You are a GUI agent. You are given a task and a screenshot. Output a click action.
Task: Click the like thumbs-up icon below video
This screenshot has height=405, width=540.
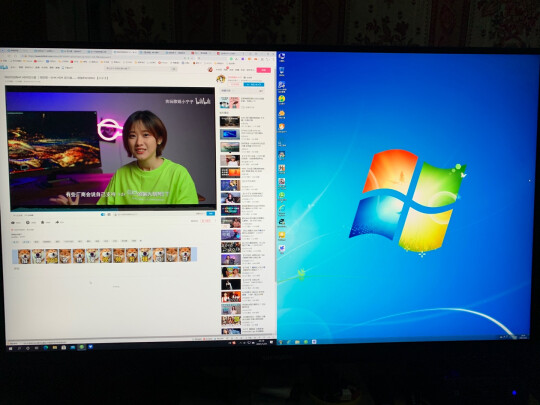coord(13,223)
